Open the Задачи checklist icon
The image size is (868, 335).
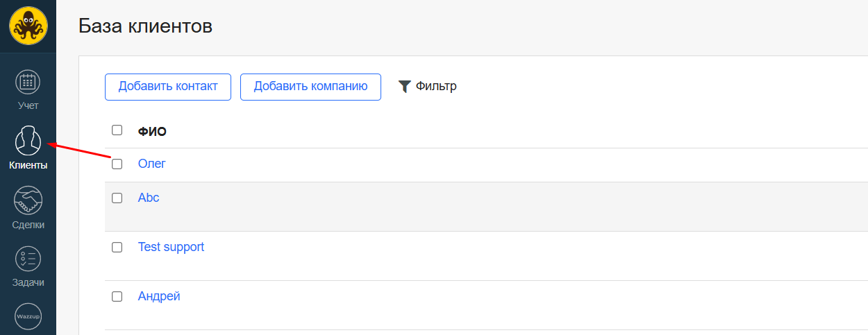point(28,259)
